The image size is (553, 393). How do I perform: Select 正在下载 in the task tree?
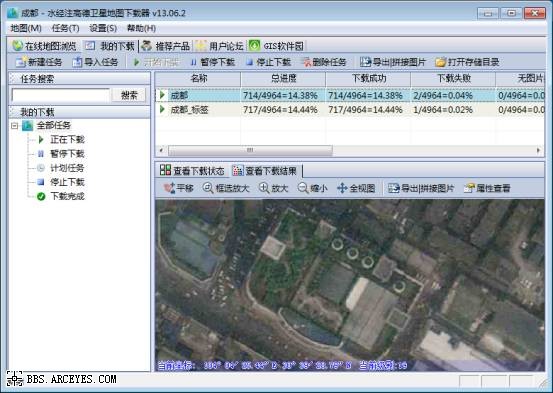(x=67, y=140)
